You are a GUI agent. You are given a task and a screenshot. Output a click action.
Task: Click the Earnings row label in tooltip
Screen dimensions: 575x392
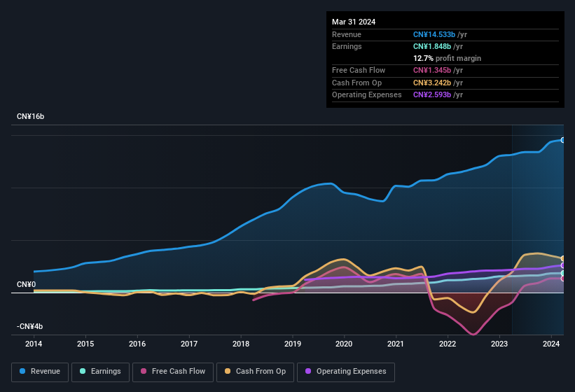tap(347, 46)
